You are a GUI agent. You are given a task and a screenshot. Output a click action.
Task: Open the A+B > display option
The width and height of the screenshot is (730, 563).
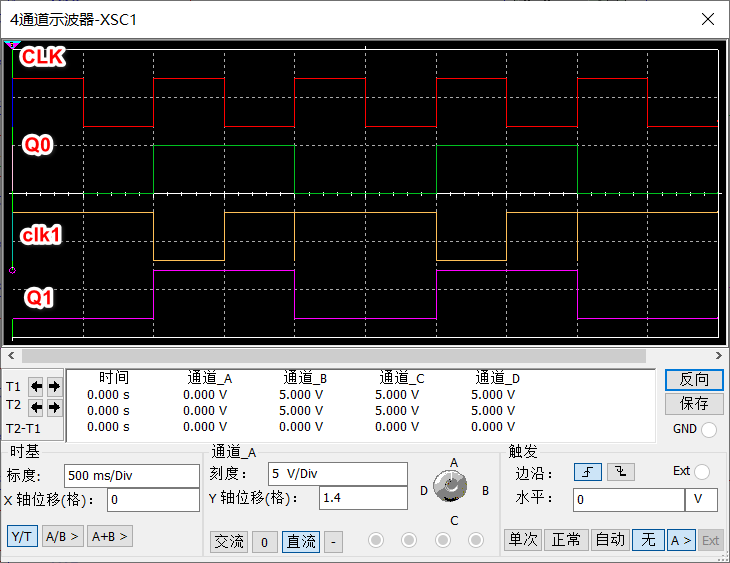[110, 537]
